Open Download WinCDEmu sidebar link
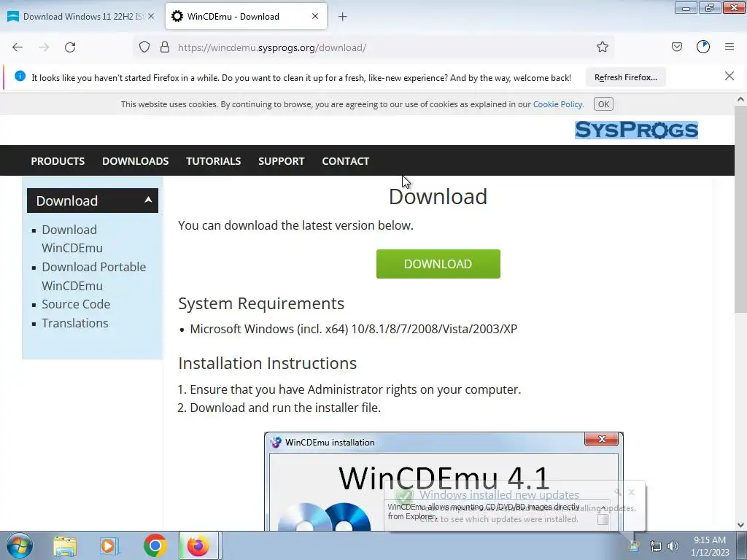747x560 pixels. [x=72, y=238]
